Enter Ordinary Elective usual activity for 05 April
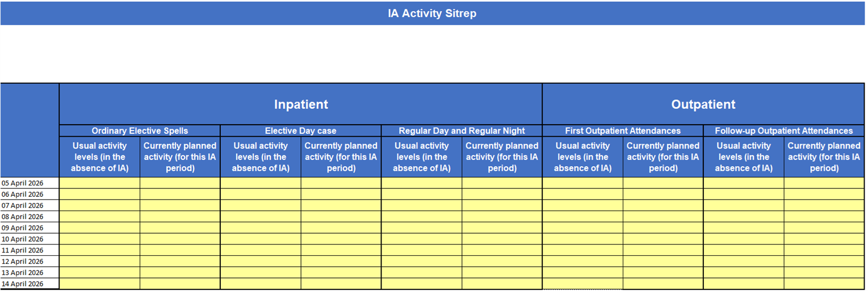868x291 pixels. click(100, 183)
